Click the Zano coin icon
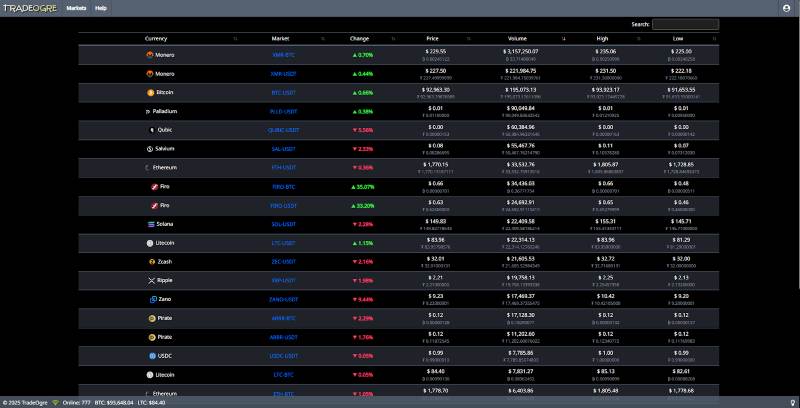This screenshot has width=800, height=408. [x=152, y=299]
